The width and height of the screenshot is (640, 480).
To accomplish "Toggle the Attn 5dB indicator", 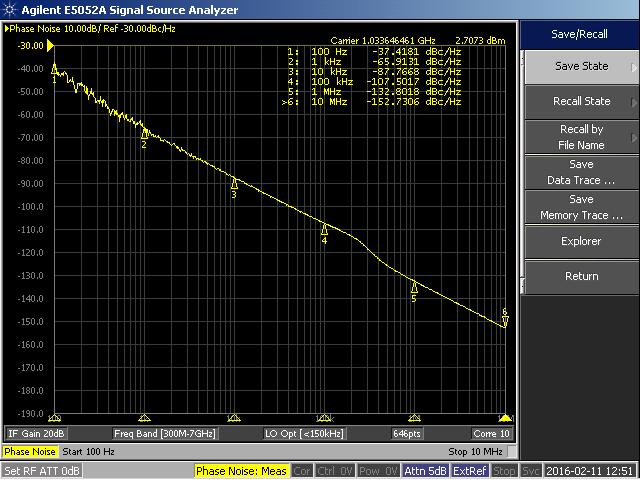I will 426,471.
